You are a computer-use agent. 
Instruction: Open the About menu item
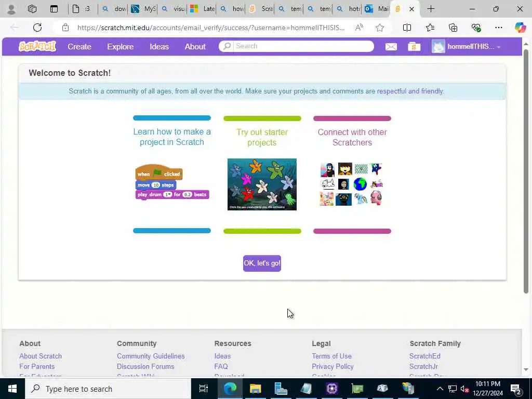tap(195, 46)
